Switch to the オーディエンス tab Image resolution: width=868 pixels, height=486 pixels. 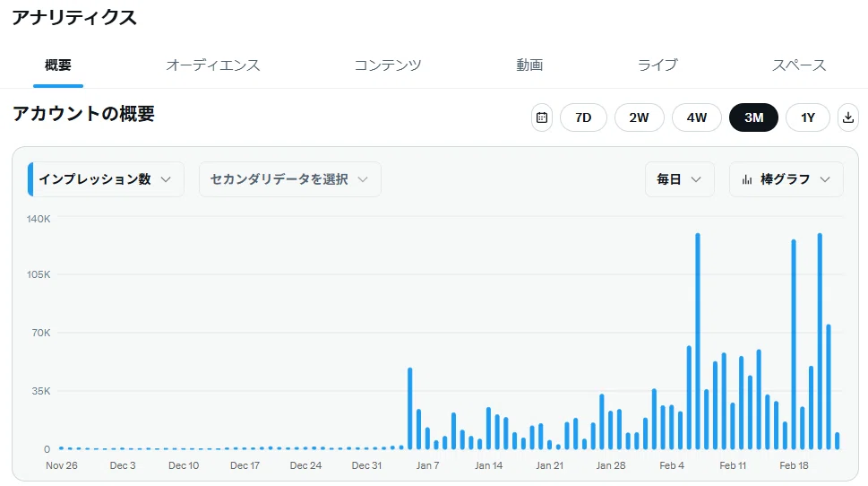tap(213, 65)
